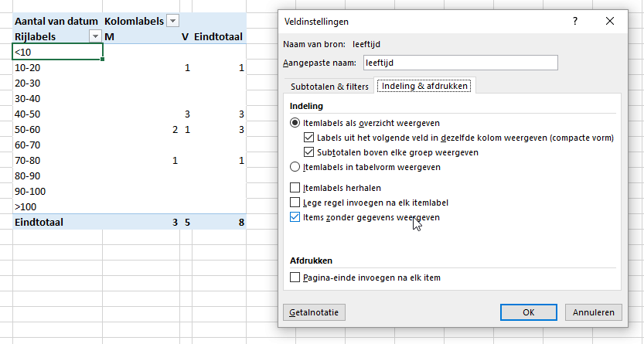Switch to Subtotalen & filters tab
Viewport: 644px width, 344px height.
[x=329, y=86]
